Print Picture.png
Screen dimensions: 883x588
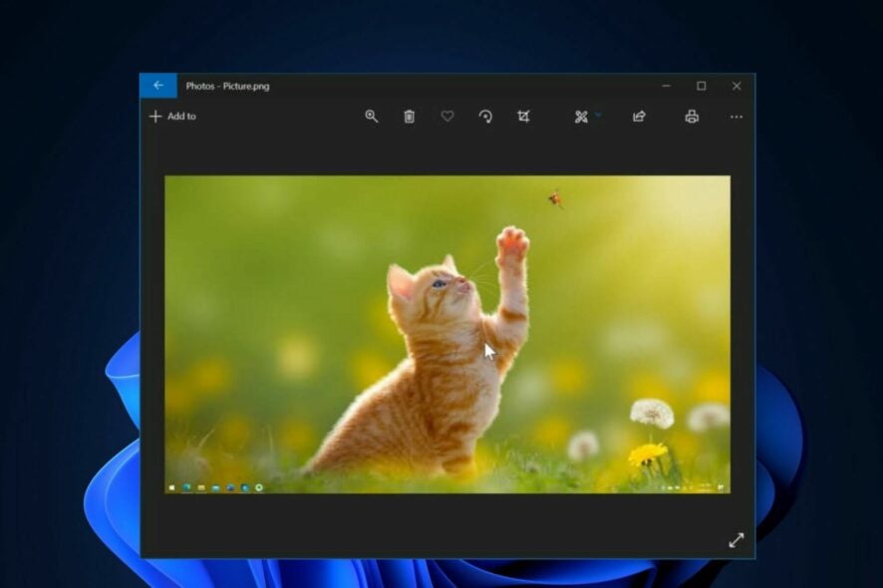click(x=693, y=118)
